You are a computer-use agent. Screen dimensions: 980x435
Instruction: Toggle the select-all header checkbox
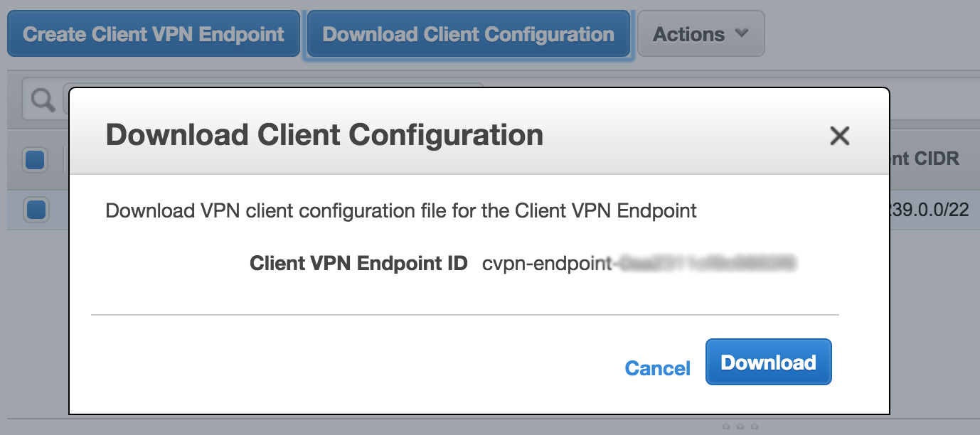(36, 160)
